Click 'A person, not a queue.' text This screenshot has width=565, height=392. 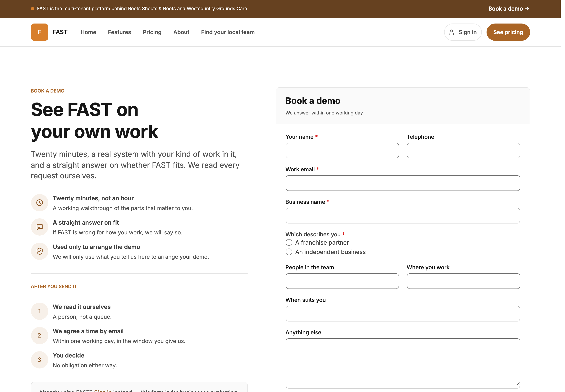tap(82, 317)
